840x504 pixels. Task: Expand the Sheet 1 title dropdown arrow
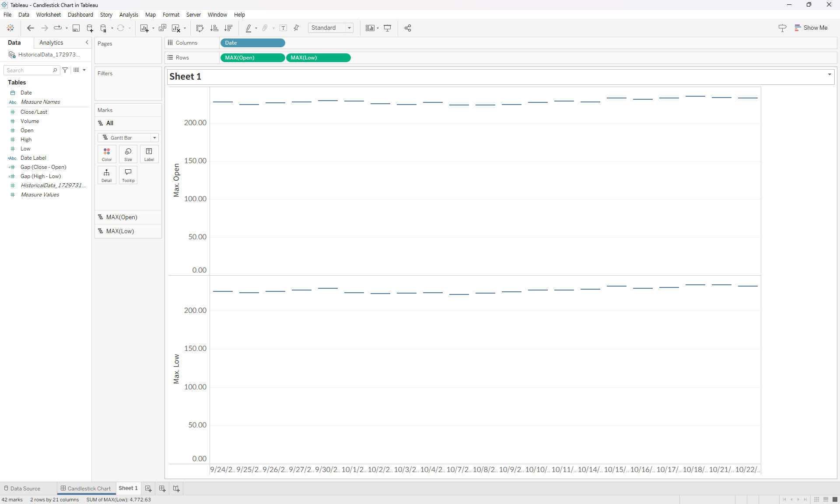[829, 74]
